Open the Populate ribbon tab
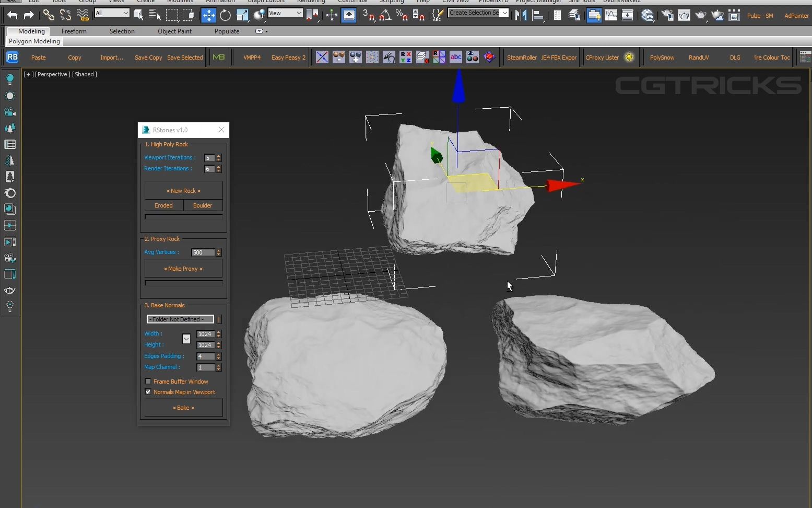This screenshot has width=812, height=508. click(227, 31)
